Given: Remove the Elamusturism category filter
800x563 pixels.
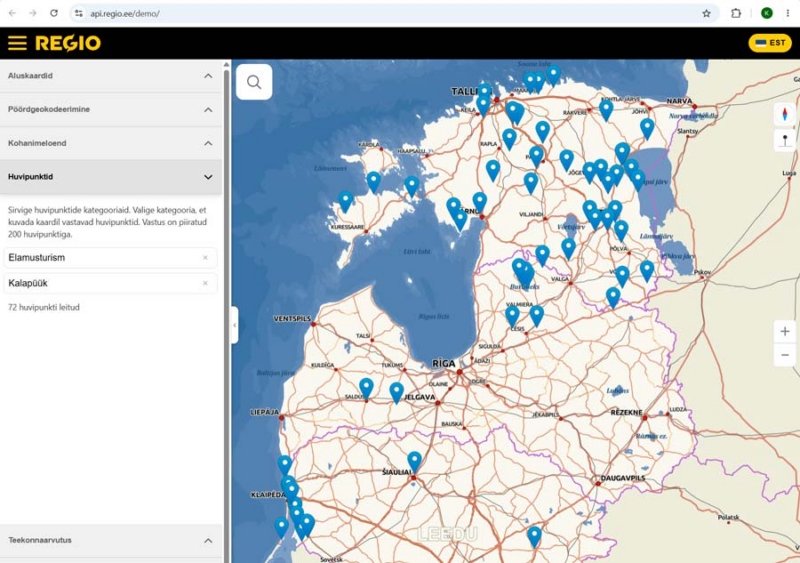Looking at the screenshot, I should click(205, 258).
